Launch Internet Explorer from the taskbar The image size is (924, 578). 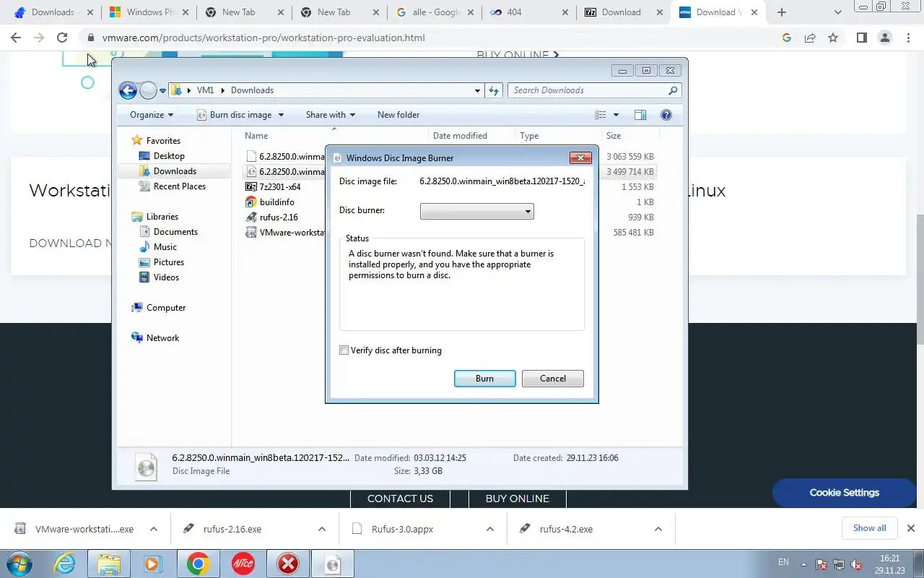65,564
